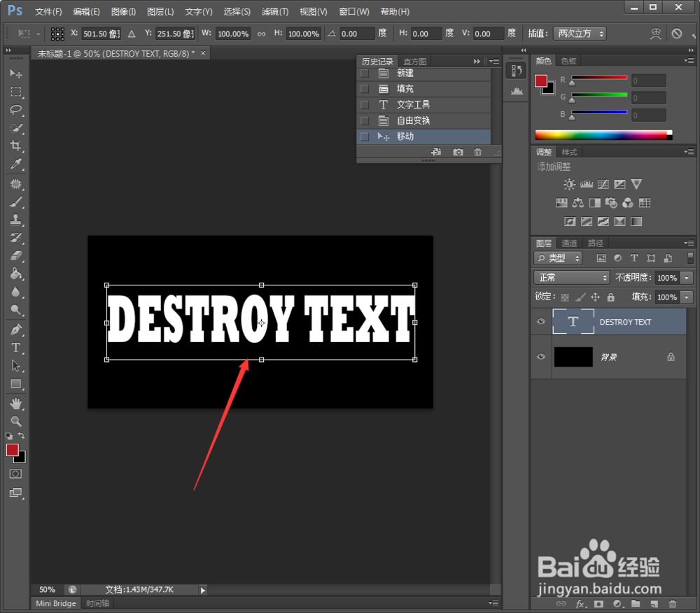Toggle Quick Mask mode
This screenshot has height=613, width=700.
coord(15,474)
